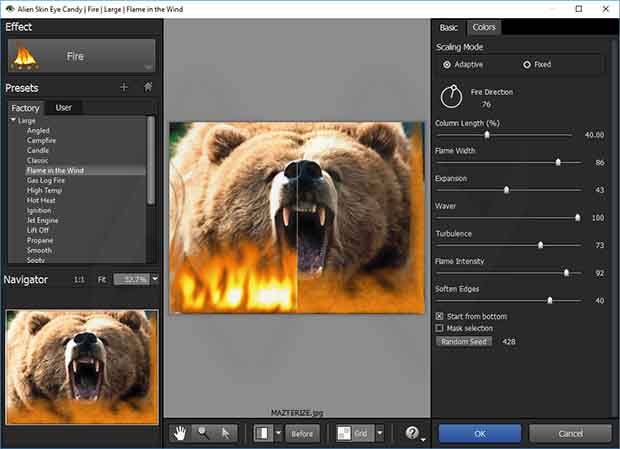
Task: Click the split preview icon
Action: (262, 434)
